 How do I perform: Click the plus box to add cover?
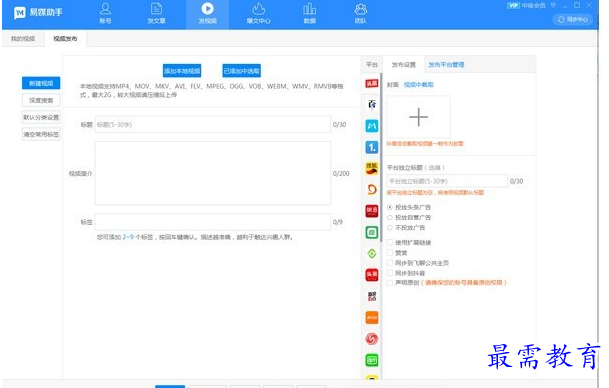[x=419, y=117]
